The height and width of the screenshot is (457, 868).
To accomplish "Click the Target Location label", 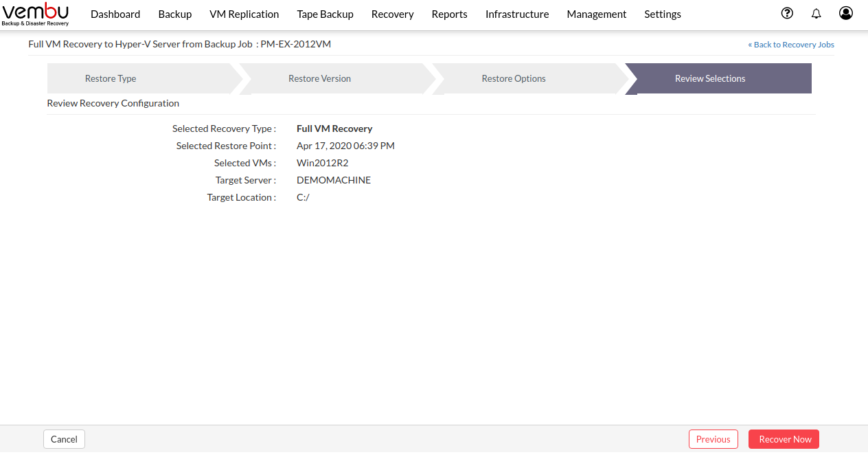I will tap(242, 197).
